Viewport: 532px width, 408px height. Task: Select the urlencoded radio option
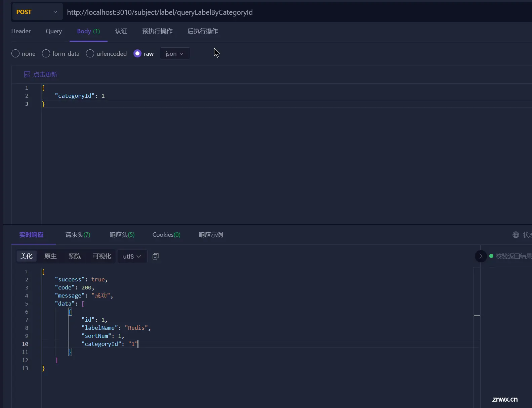pyautogui.click(x=90, y=53)
